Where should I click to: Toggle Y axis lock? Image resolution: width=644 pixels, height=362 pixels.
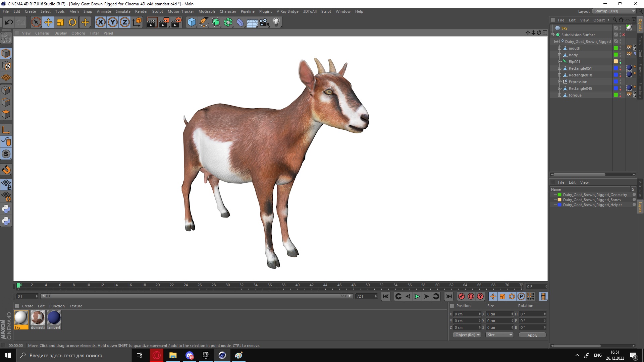pyautogui.click(x=113, y=22)
